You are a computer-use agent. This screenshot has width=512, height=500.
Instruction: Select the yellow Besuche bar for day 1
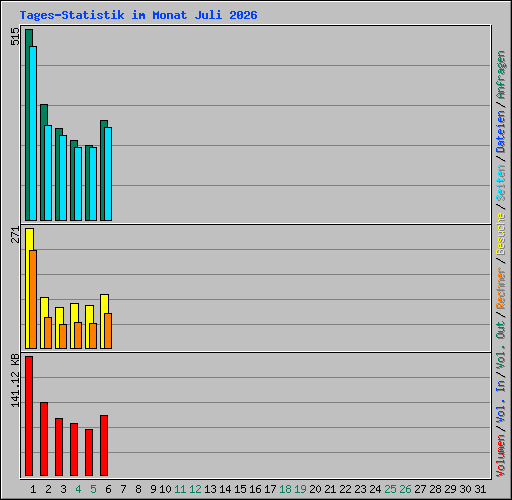(x=28, y=288)
